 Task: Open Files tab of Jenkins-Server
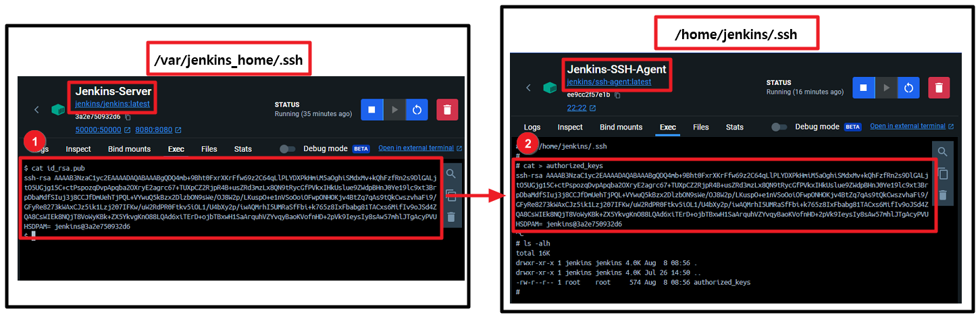point(209,149)
